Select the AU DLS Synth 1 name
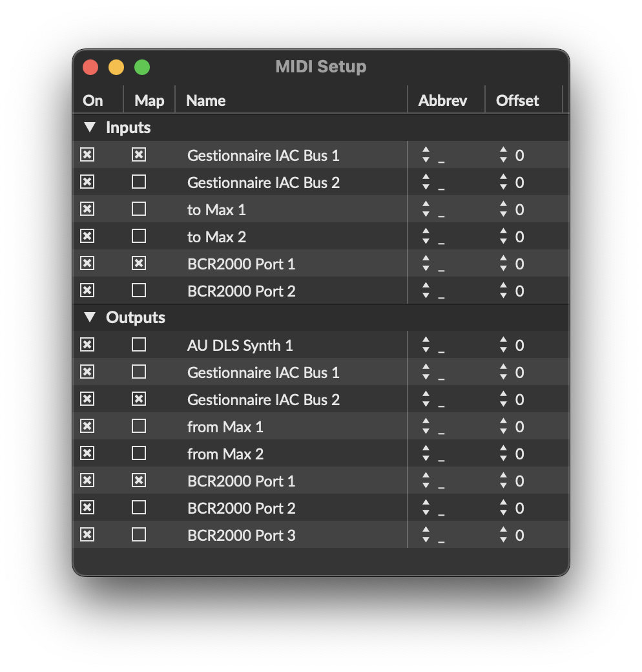642x672 pixels. [240, 346]
